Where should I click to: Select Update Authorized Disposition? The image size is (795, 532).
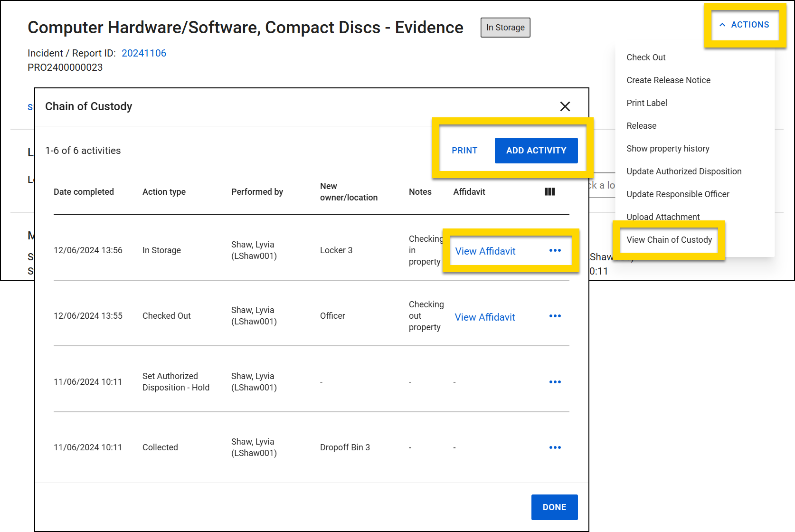coord(684,171)
